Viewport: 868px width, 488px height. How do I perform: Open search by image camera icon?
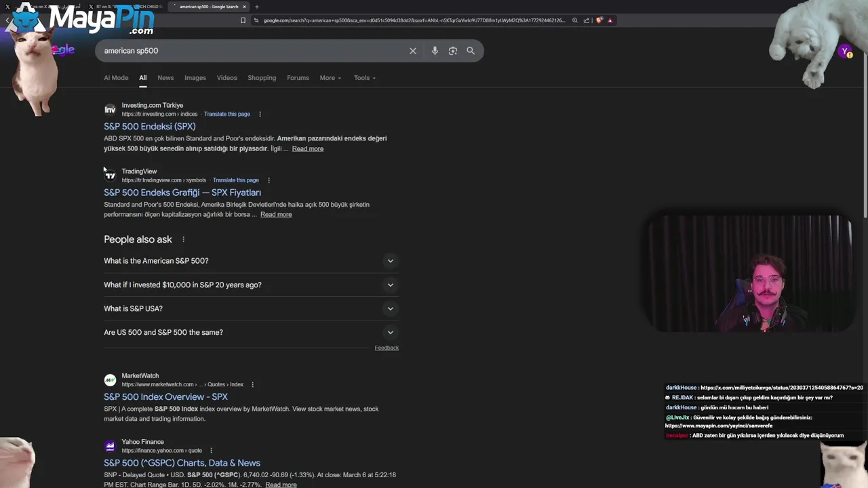coord(453,51)
